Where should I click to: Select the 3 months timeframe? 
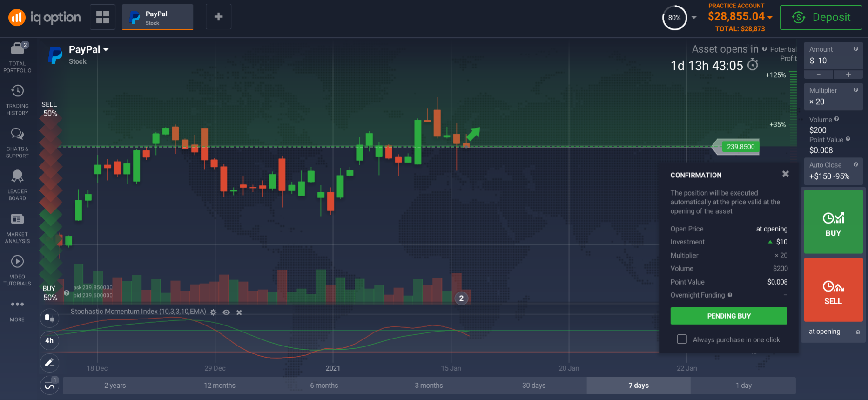tap(429, 386)
